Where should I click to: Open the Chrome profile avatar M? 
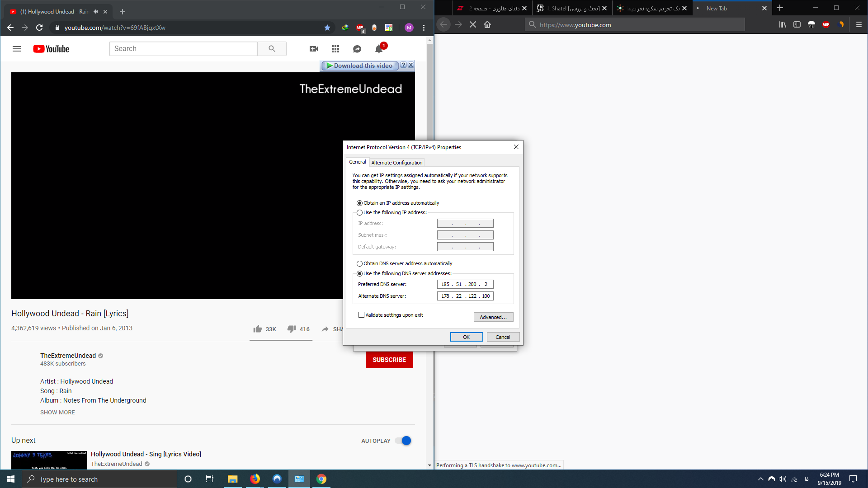click(x=409, y=28)
